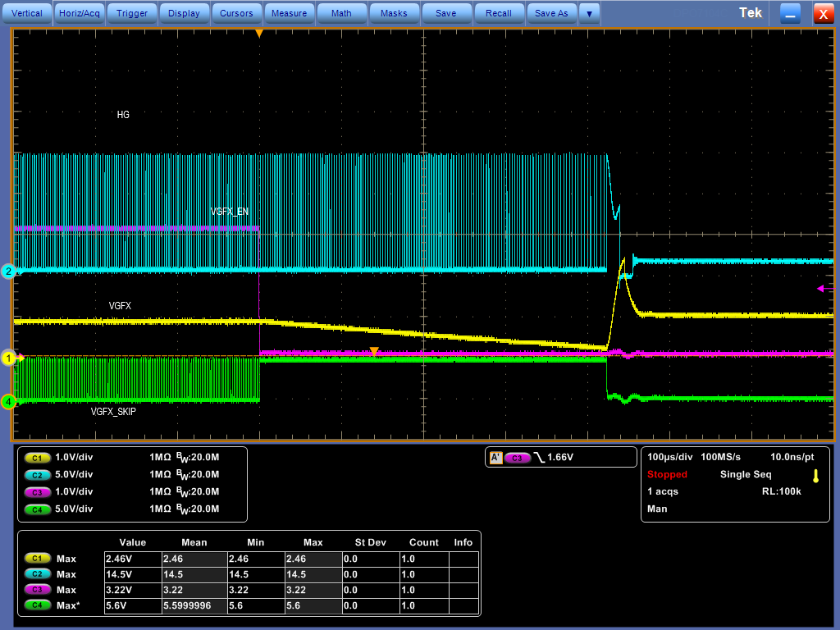
Task: Select the channel 2 ground marker
Action: coord(8,272)
